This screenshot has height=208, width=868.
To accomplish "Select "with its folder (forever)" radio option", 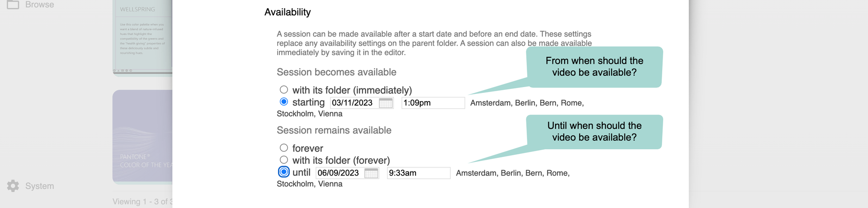I will point(284,160).
